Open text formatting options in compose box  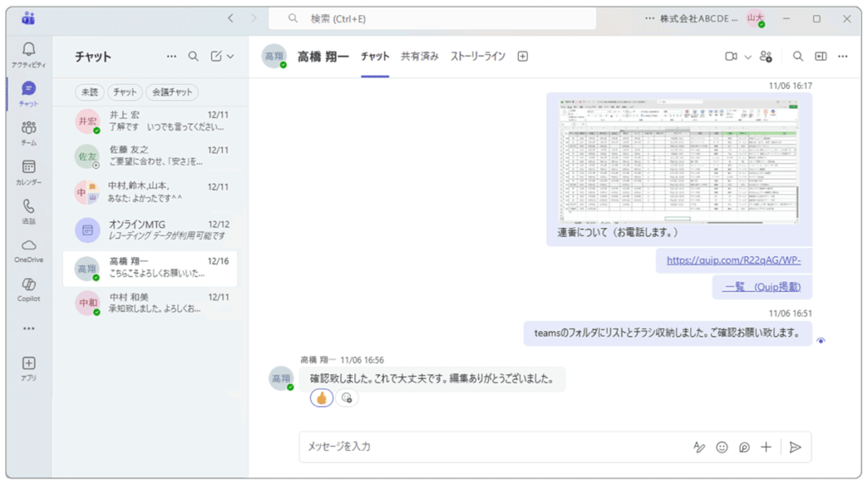699,448
